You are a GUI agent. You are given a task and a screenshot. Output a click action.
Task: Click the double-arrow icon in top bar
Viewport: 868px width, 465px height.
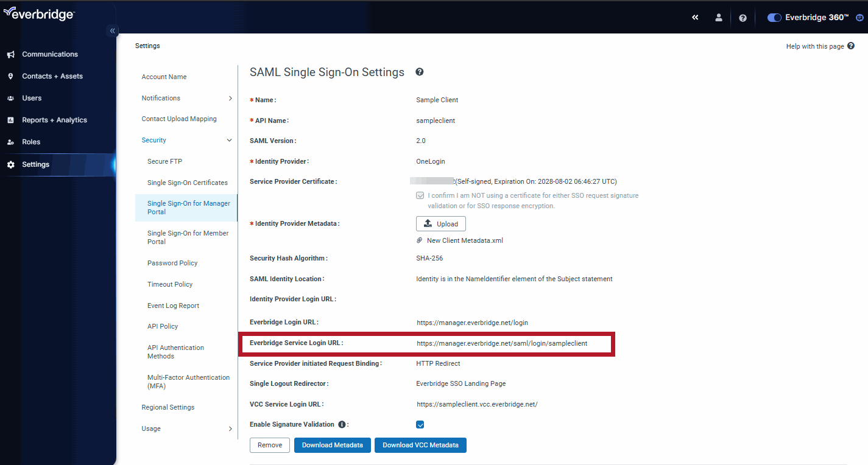point(695,18)
